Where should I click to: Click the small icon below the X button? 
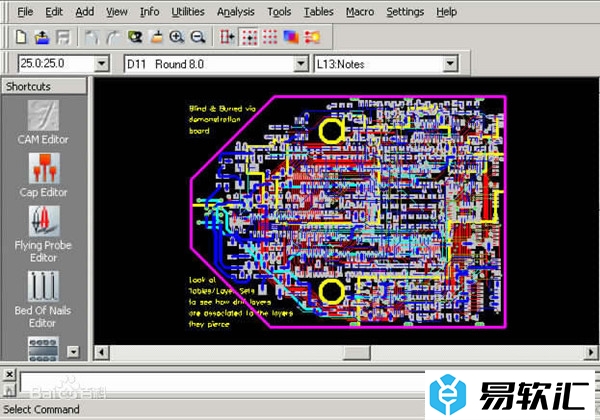click(10, 390)
